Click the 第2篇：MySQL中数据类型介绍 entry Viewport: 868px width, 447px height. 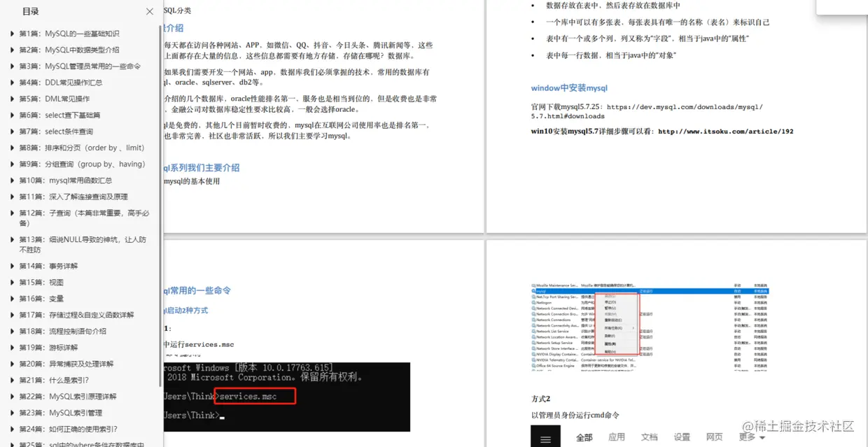[x=69, y=50]
